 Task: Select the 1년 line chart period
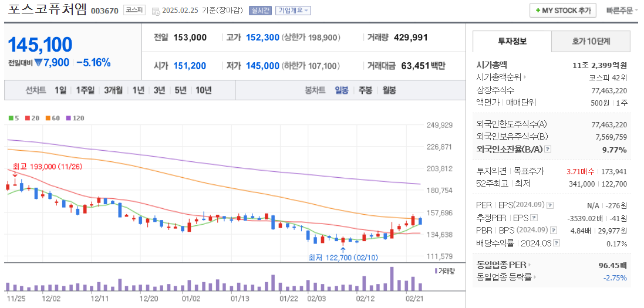pos(138,90)
